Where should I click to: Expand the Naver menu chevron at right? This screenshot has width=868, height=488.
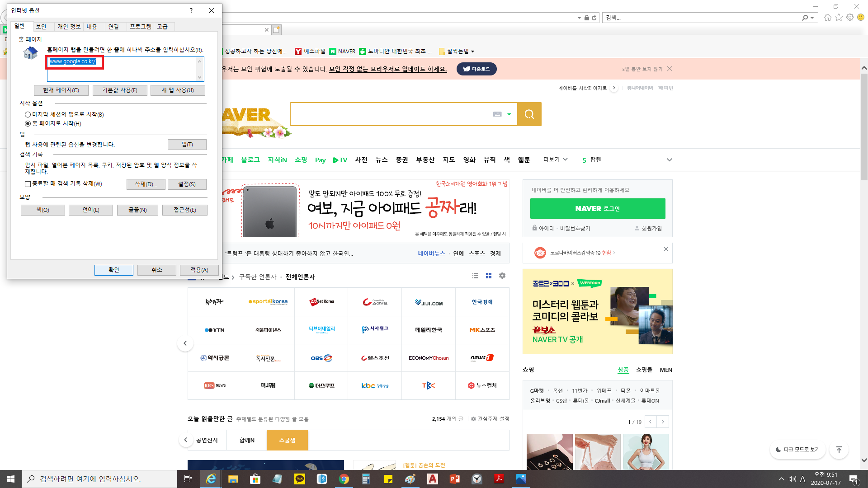tap(670, 160)
